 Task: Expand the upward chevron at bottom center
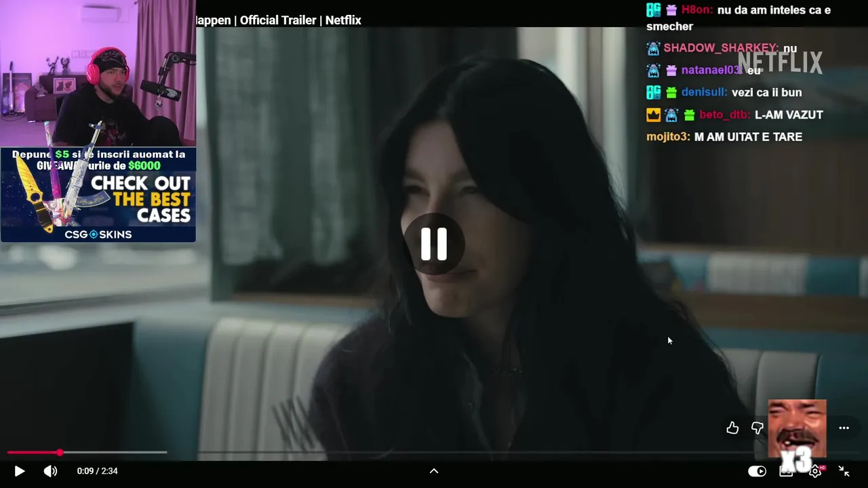coord(434,471)
